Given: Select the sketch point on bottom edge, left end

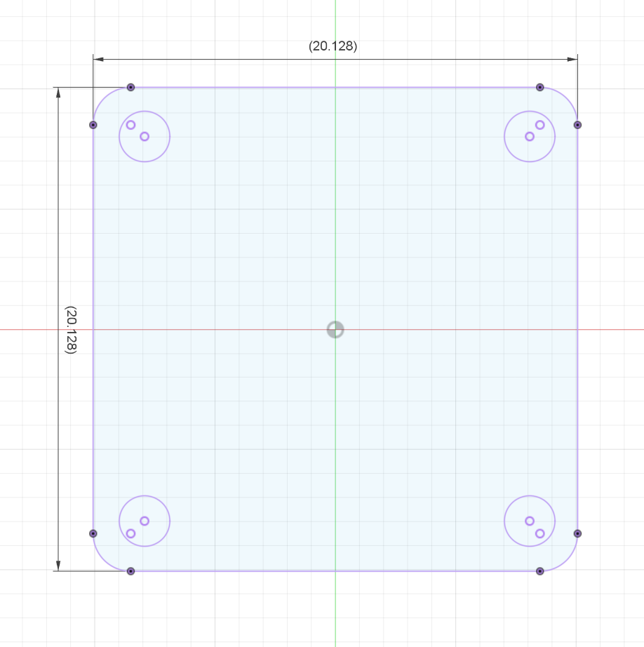Looking at the screenshot, I should tap(130, 571).
